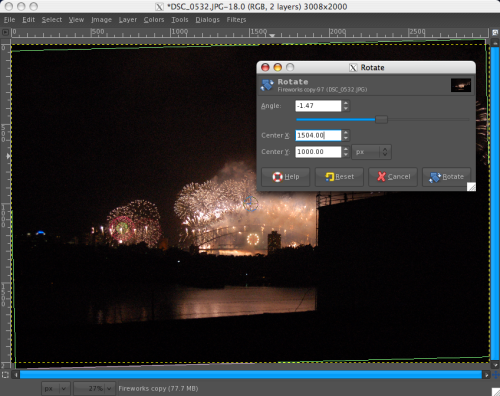500x396 pixels.
Task: Close the Rotate dialog with red button
Action: click(265, 67)
